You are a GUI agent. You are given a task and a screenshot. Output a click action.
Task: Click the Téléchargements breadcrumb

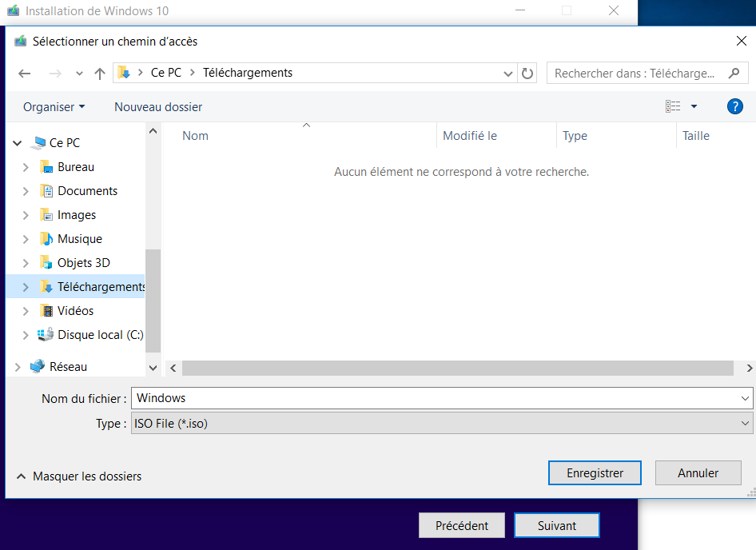[248, 73]
